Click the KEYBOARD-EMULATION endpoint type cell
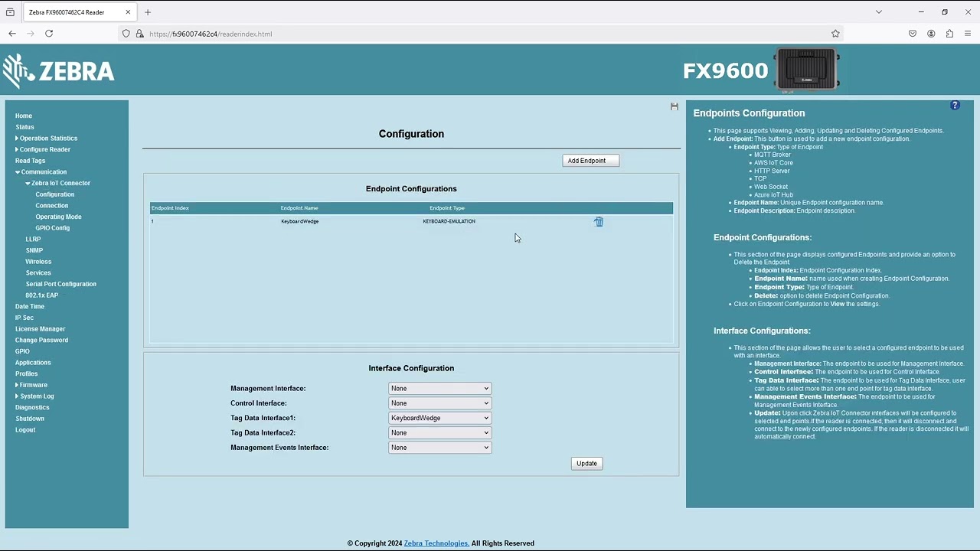The width and height of the screenshot is (980, 551). [x=449, y=222]
